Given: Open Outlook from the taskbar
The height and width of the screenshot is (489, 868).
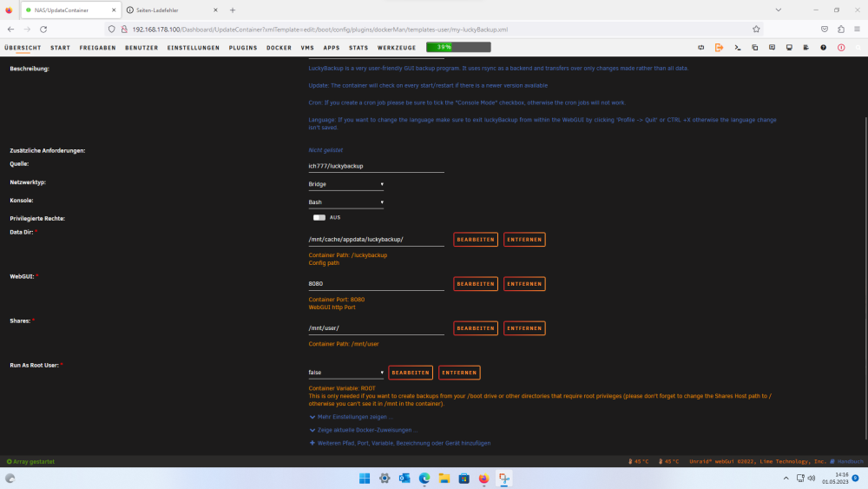Looking at the screenshot, I should 404,479.
